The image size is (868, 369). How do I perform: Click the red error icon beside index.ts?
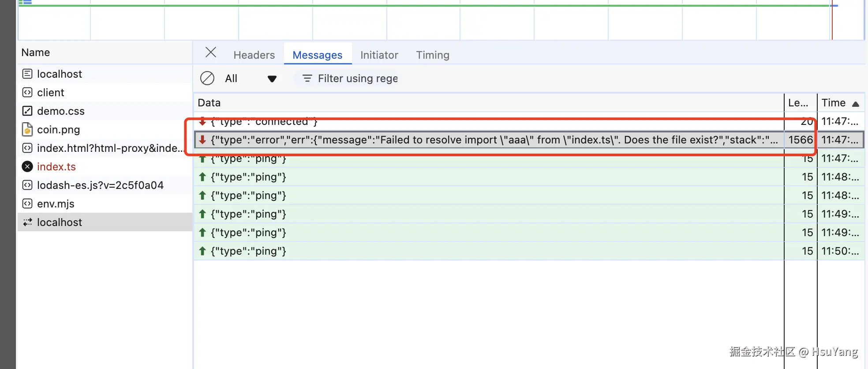[x=27, y=166]
